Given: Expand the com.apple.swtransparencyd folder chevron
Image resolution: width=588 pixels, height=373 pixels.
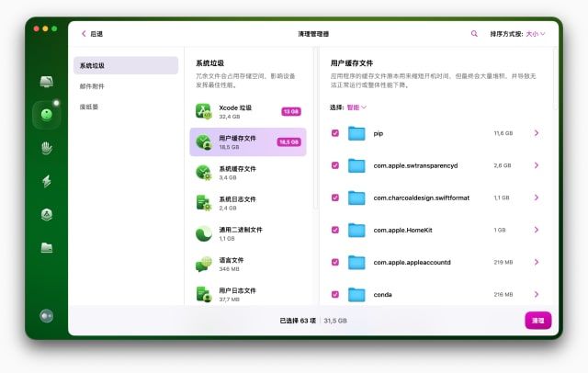Looking at the screenshot, I should coord(536,165).
